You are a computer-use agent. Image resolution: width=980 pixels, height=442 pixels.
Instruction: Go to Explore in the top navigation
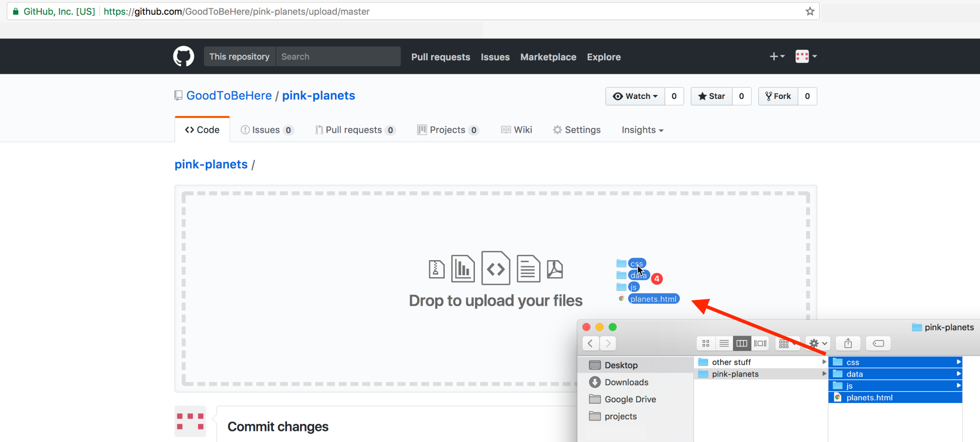pyautogui.click(x=604, y=57)
